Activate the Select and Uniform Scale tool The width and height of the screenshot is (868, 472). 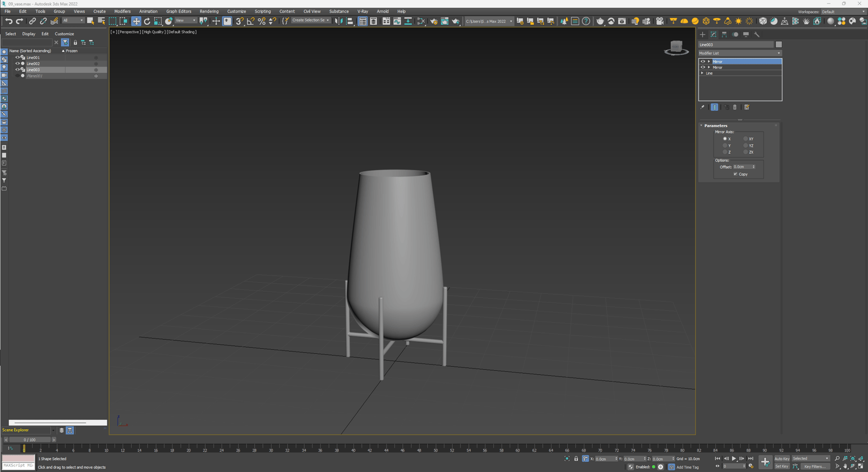point(158,21)
